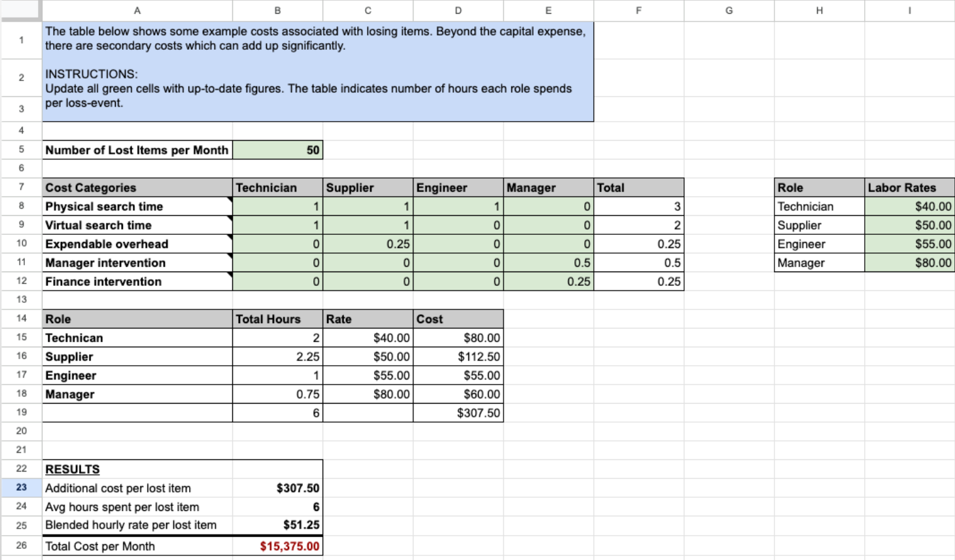Click the Blended hourly rate value $51.25
The width and height of the screenshot is (955, 560).
pos(277,525)
